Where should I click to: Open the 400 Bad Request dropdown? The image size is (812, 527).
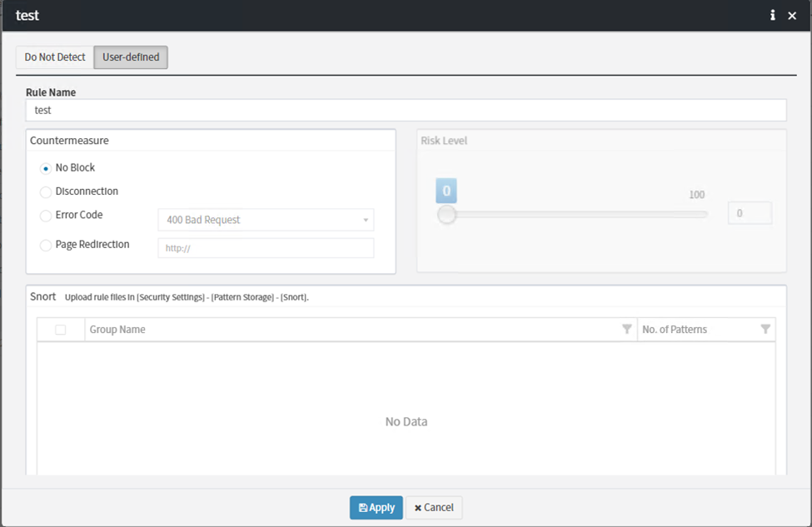click(266, 220)
